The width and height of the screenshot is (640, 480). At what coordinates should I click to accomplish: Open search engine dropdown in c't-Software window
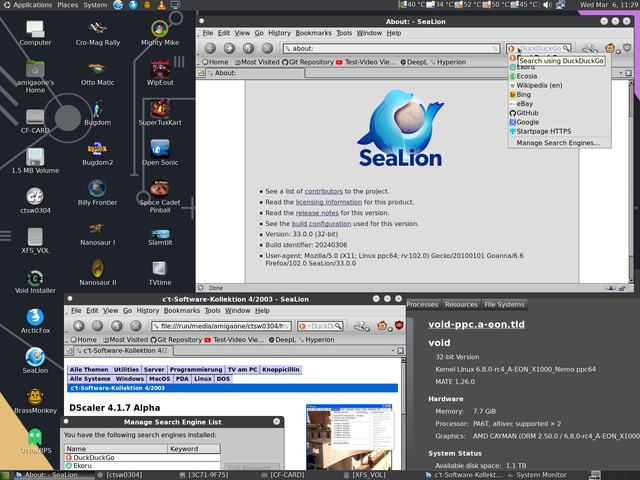302,326
